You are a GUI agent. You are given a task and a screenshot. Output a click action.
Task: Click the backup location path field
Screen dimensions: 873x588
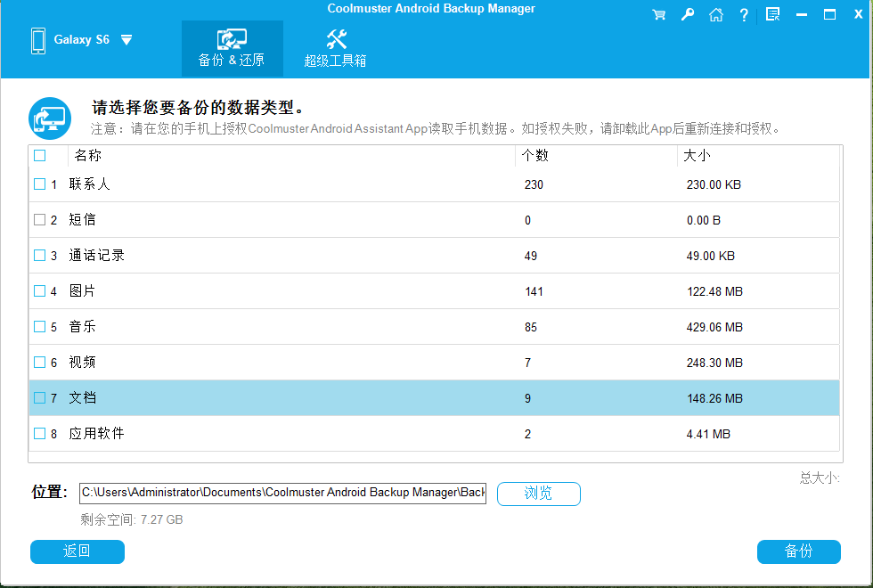pos(283,494)
